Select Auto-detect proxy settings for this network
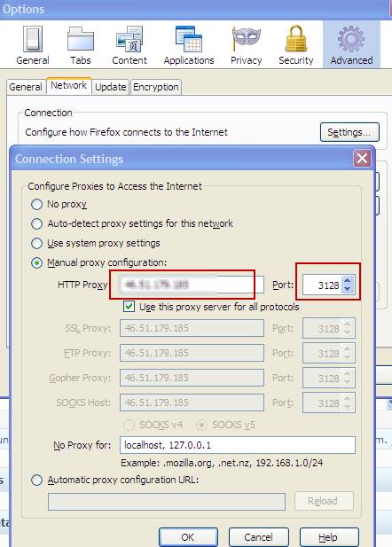Image resolution: width=392 pixels, height=547 pixels. point(36,223)
